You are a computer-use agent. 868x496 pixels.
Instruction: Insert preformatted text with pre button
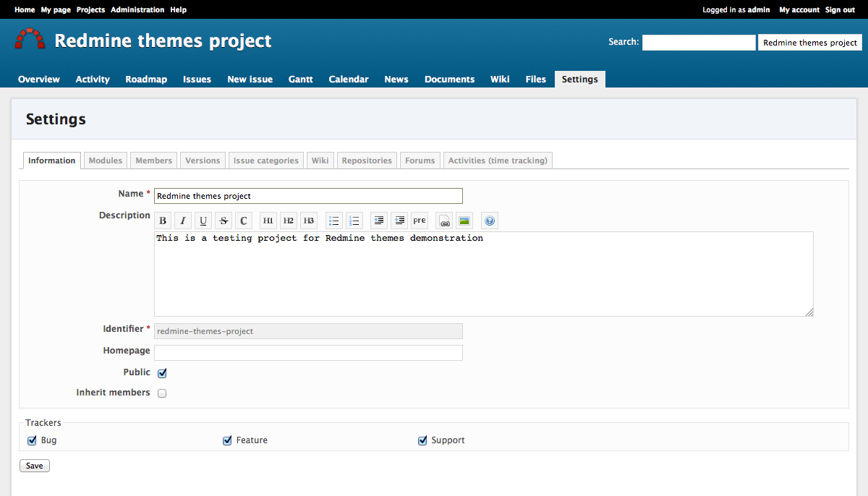pyautogui.click(x=420, y=221)
